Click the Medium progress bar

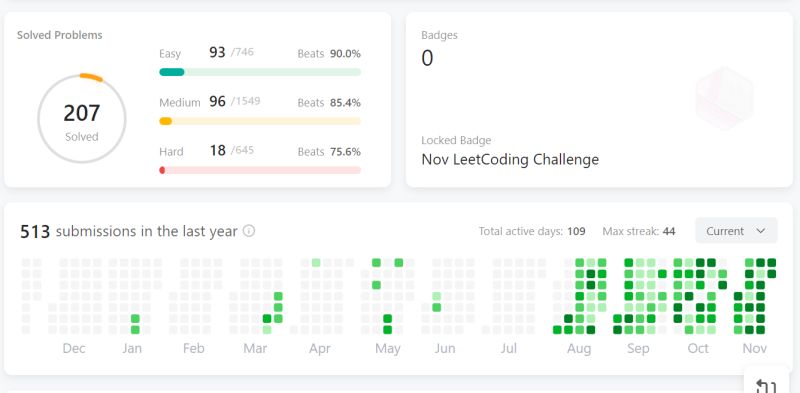[260, 121]
